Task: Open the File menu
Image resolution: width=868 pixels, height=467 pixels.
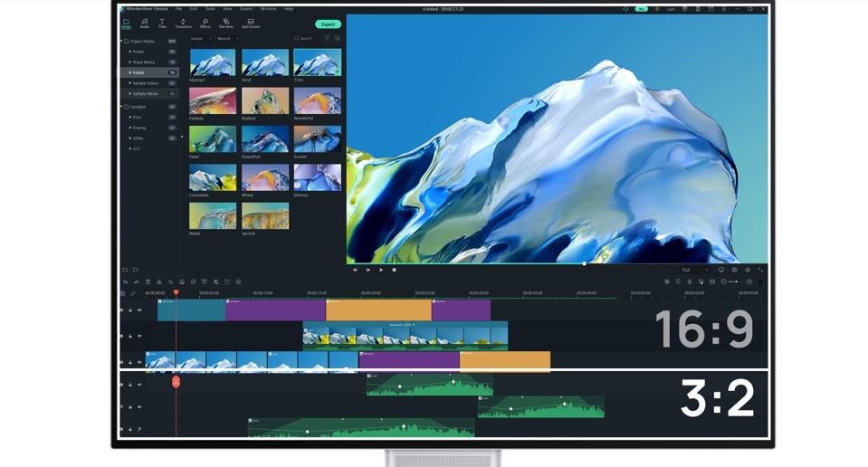Action: coord(179,9)
